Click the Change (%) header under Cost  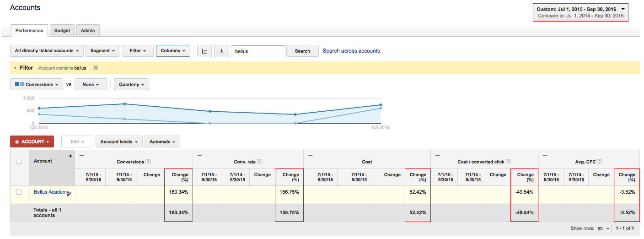(x=418, y=177)
